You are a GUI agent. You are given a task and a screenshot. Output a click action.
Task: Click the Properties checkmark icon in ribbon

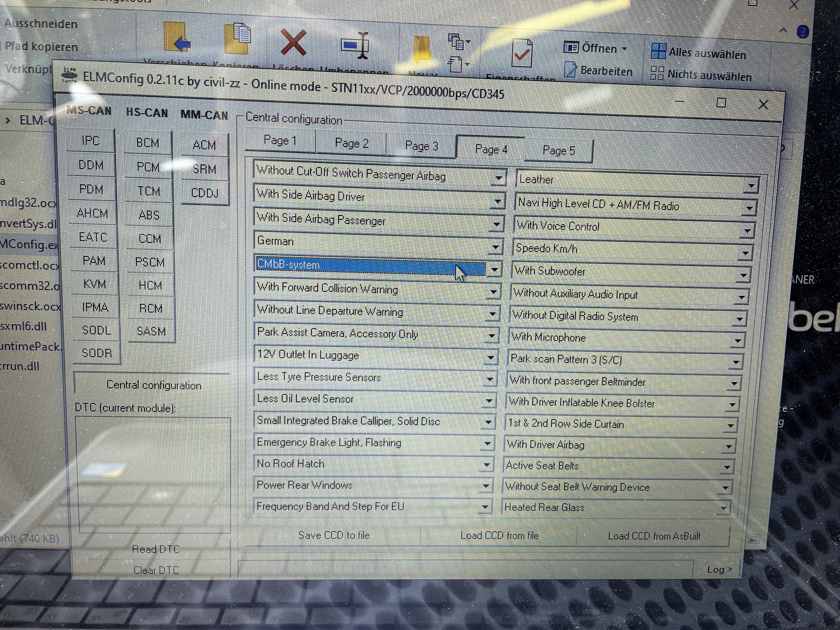[522, 54]
